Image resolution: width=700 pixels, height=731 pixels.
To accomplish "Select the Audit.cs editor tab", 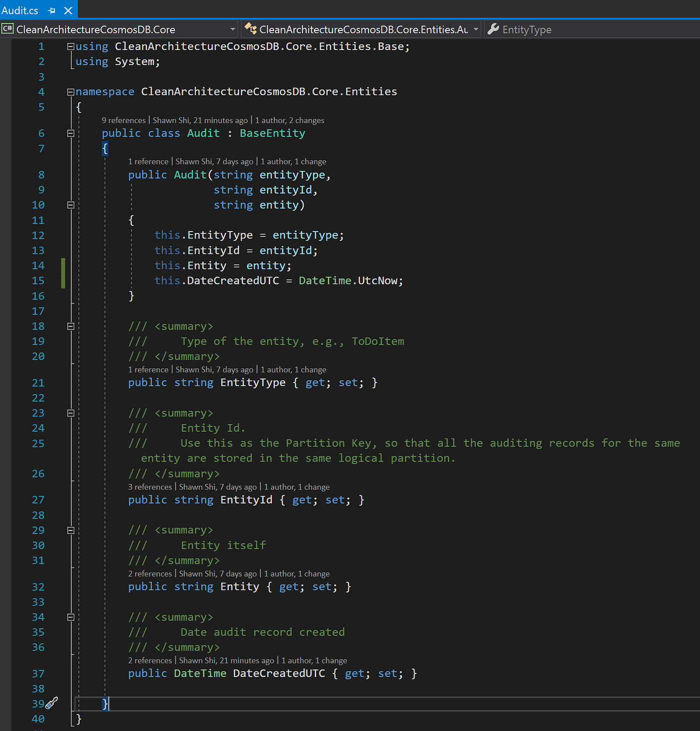I will tap(20, 9).
